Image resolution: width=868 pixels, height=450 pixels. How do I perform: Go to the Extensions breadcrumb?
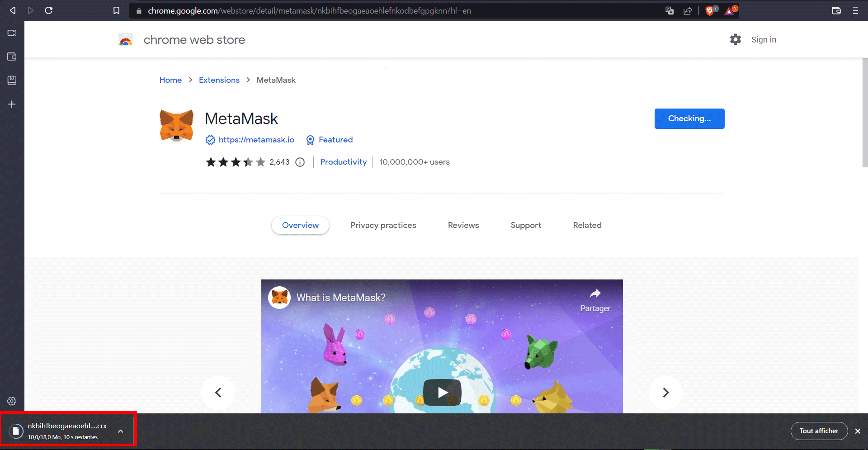(x=219, y=80)
